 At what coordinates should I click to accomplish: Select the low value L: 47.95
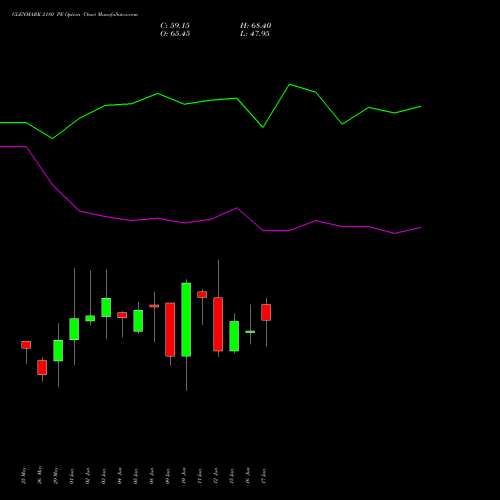[x=255, y=34]
